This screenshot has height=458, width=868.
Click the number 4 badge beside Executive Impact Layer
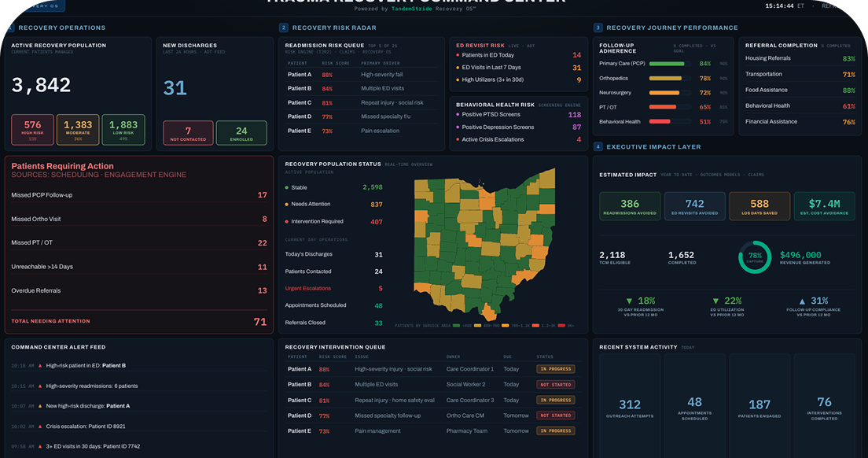click(598, 146)
